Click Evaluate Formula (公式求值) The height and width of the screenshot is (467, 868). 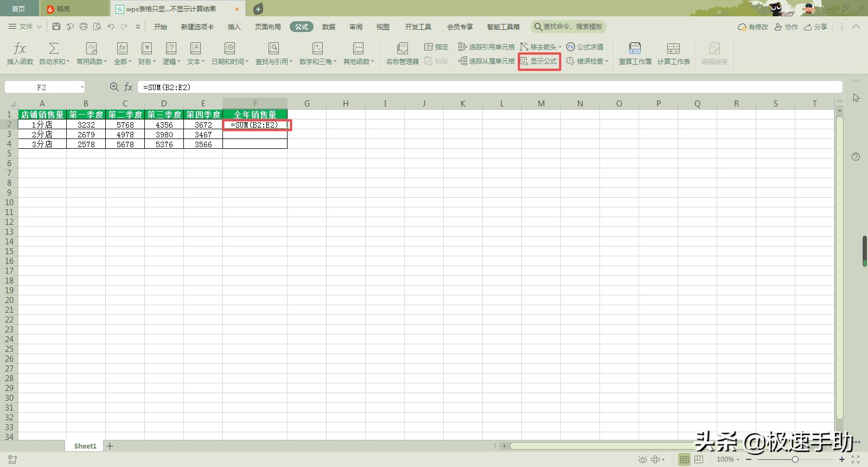click(585, 47)
